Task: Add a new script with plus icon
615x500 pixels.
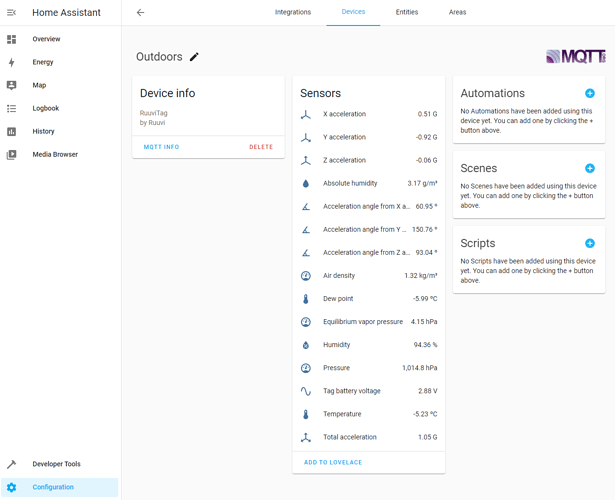Action: [x=590, y=243]
